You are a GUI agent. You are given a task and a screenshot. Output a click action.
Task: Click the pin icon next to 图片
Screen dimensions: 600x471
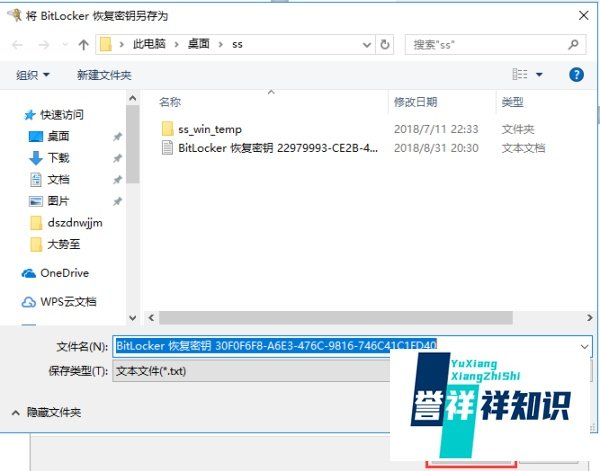[117, 201]
